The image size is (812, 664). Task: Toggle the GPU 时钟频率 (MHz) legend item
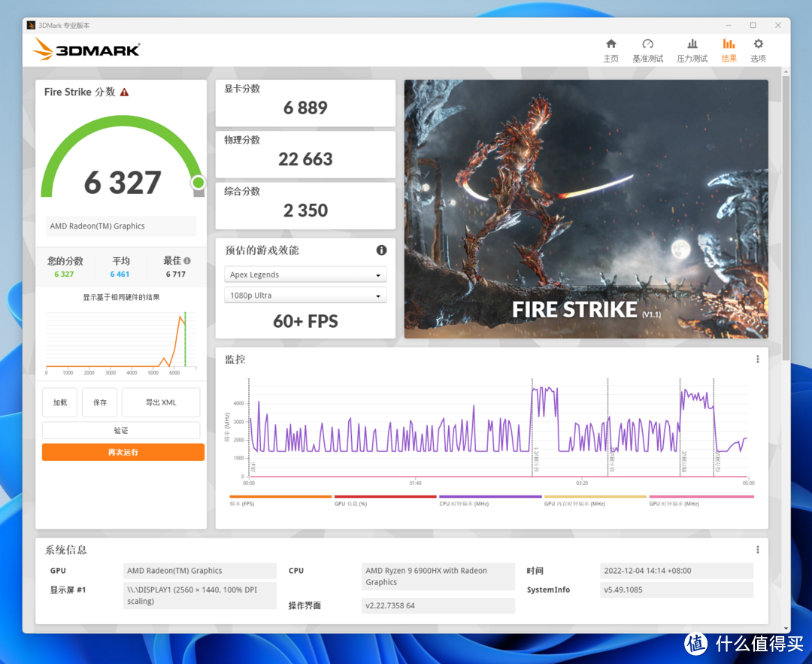701,500
